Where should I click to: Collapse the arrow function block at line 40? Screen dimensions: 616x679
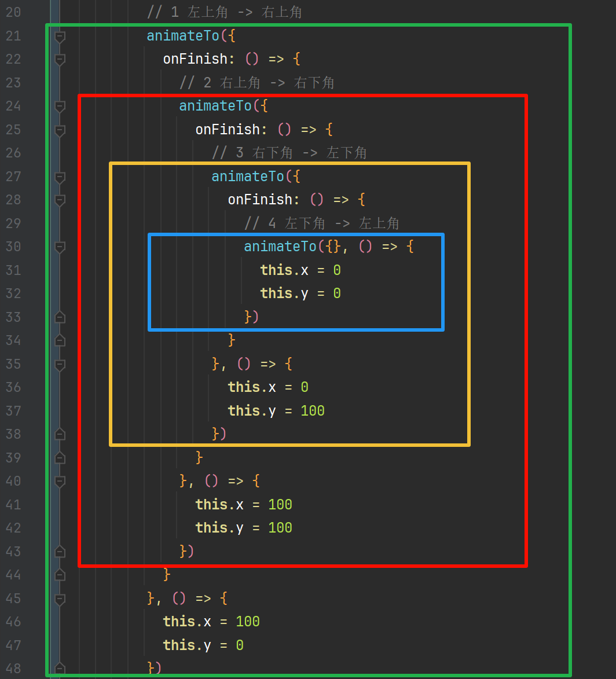point(60,481)
